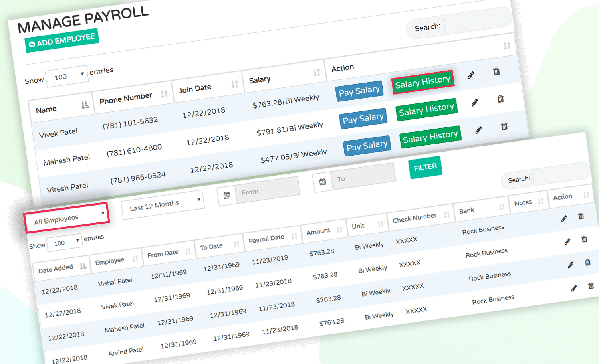Click calendar icon beside the From field

pyautogui.click(x=227, y=196)
